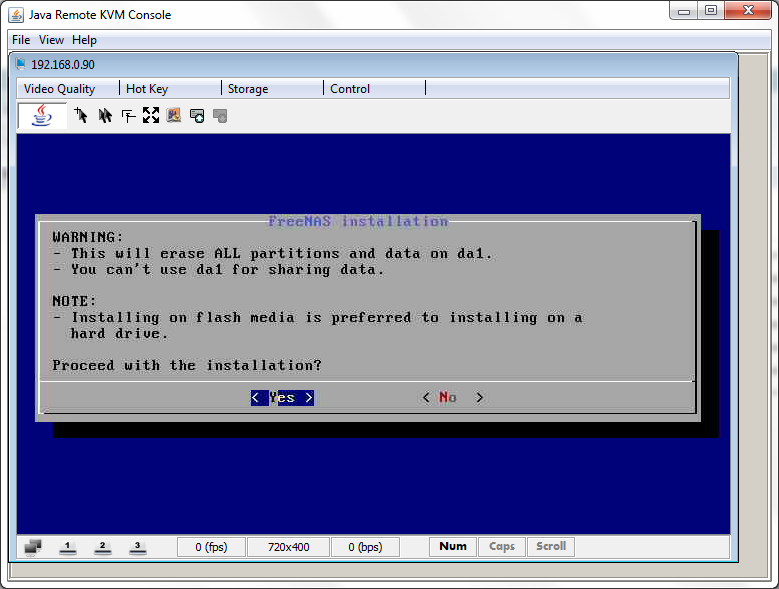Toggle the Caps lock indicator
Viewport: 779px width, 589px height.
502,547
